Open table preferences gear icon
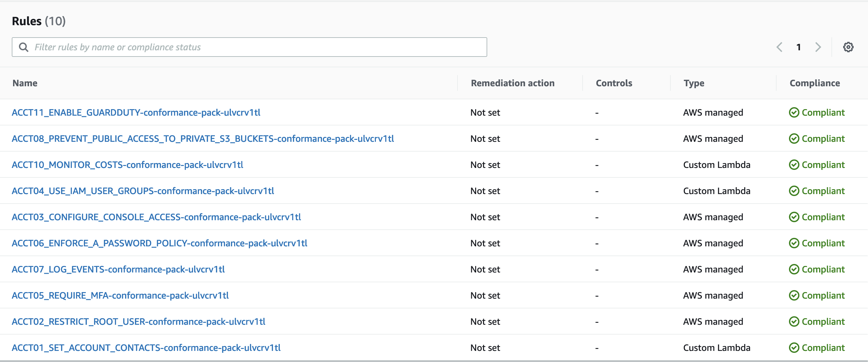This screenshot has width=868, height=362. coord(848,47)
